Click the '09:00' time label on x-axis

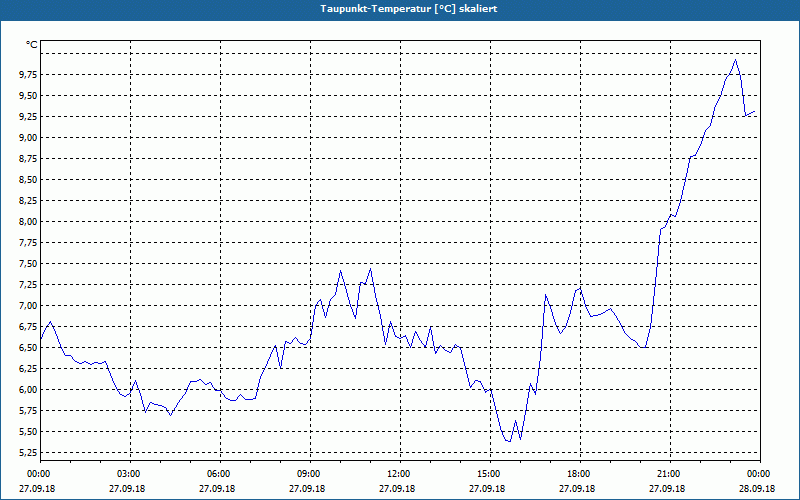(307, 474)
